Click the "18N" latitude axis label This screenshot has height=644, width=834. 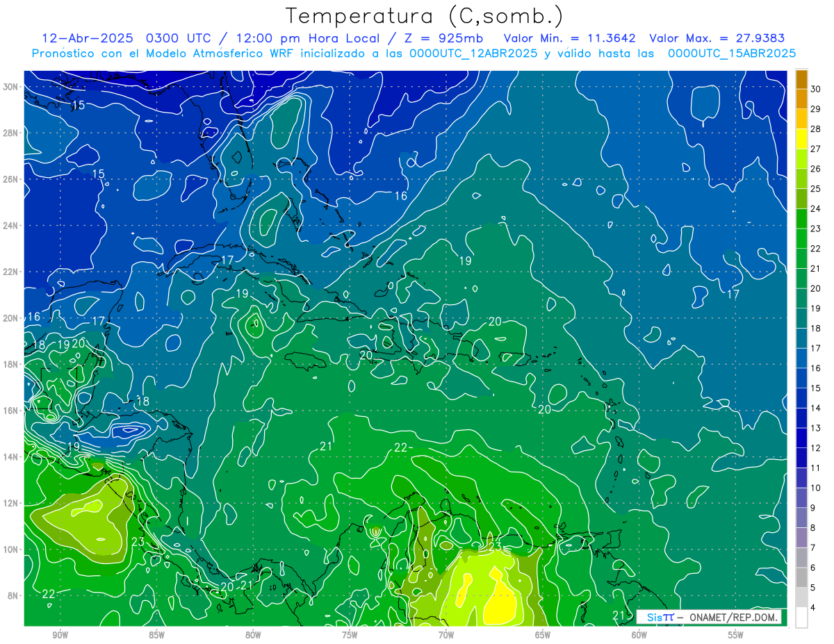click(x=10, y=364)
